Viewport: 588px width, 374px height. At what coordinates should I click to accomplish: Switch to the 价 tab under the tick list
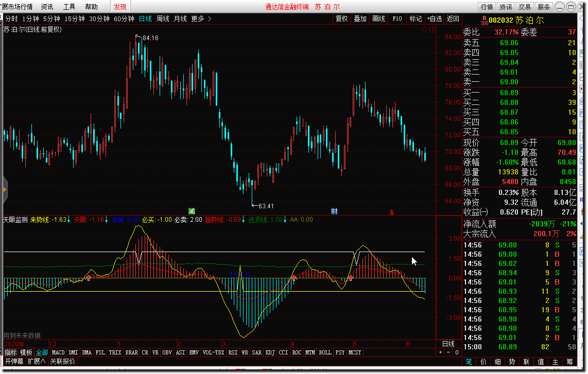[483, 362]
